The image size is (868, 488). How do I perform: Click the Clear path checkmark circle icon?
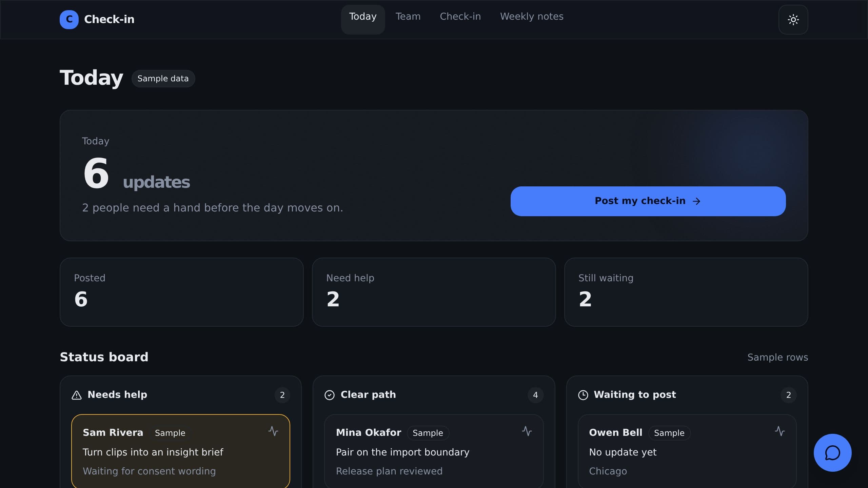coord(330,395)
